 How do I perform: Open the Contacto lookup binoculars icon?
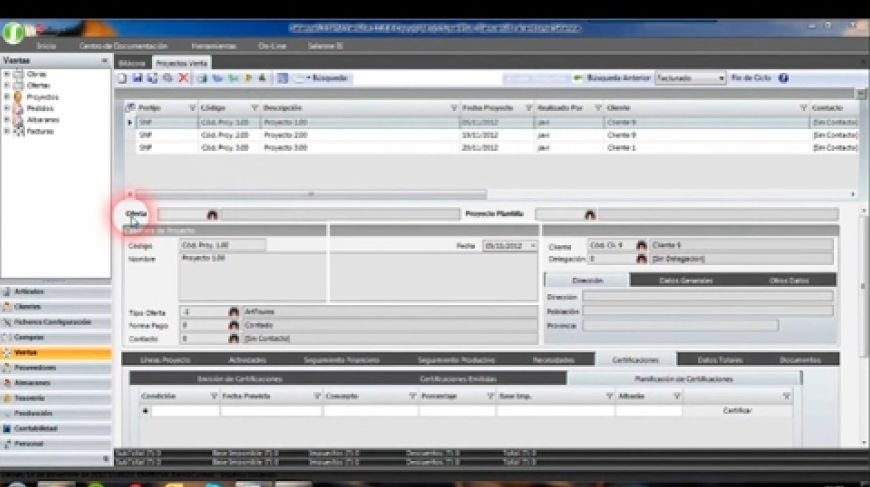234,338
